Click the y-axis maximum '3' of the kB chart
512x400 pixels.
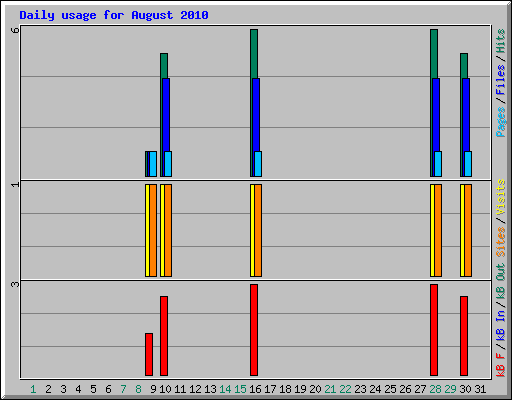click(15, 284)
